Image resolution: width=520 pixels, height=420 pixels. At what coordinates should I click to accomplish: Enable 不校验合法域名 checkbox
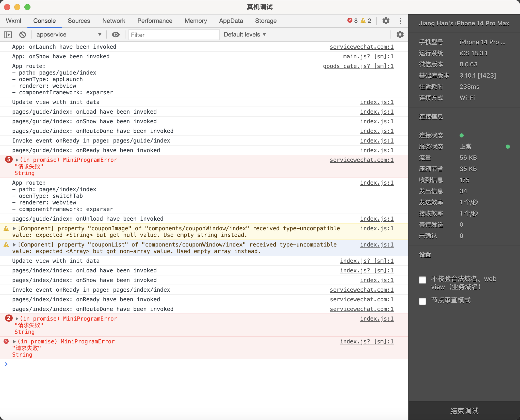(x=422, y=280)
